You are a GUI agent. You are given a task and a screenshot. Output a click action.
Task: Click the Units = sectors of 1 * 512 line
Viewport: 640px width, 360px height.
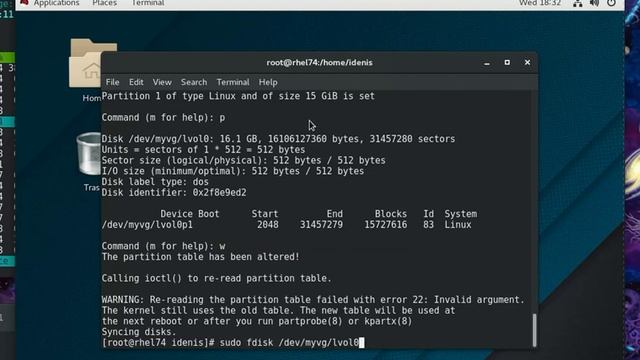coord(203,149)
